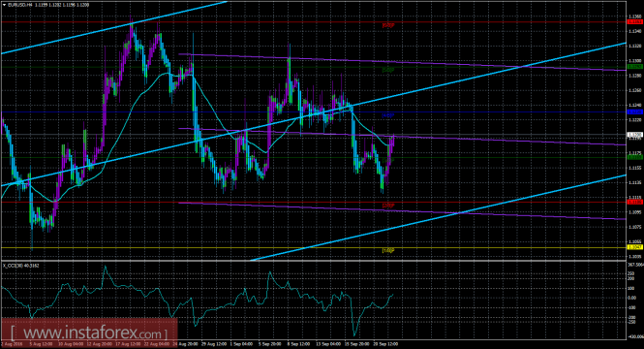
Task: Select the yellow 1/8P level price tag
Action: 635,247
